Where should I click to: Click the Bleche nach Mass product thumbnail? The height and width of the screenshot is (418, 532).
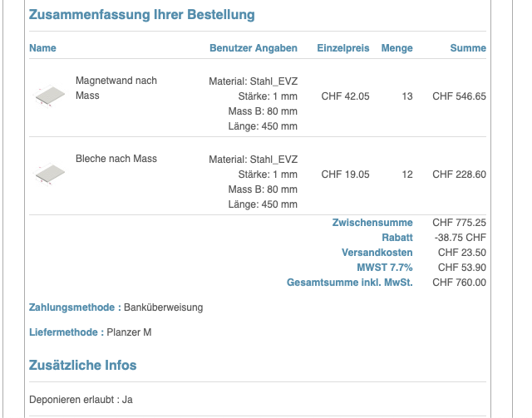[x=50, y=175]
